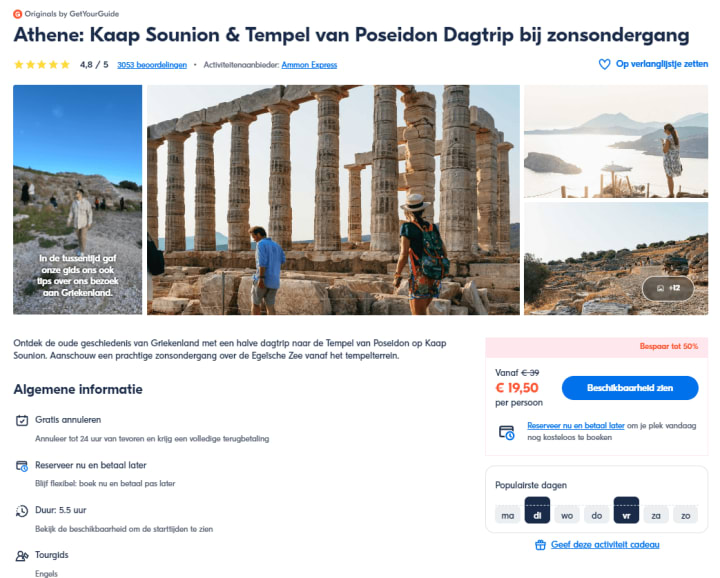Click the heart wishlist icon
The height and width of the screenshot is (578, 720).
(x=604, y=64)
